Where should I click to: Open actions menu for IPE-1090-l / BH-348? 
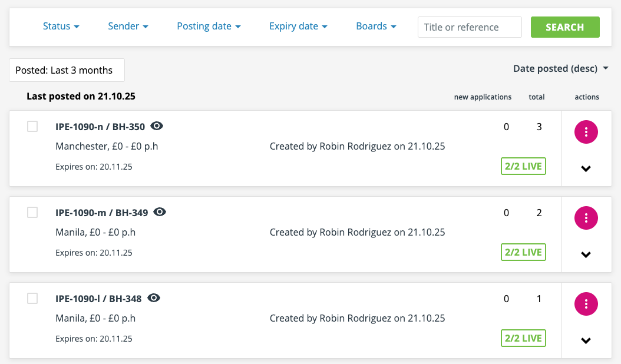pos(586,304)
